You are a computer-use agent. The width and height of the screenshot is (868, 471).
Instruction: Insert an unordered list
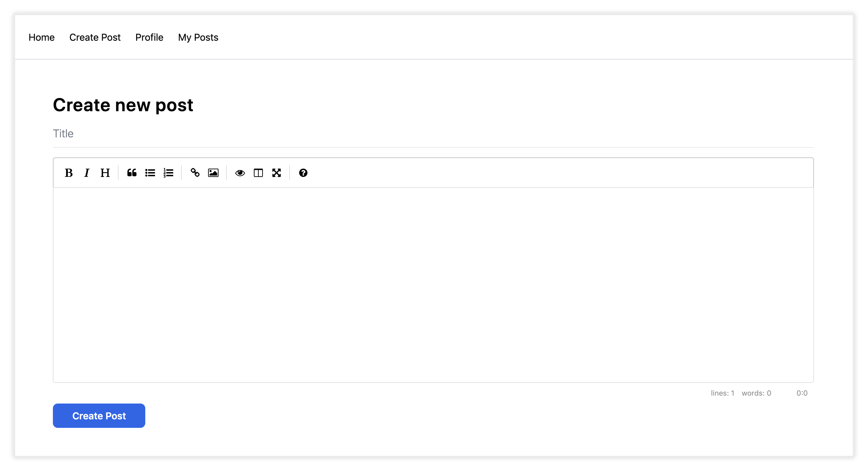click(x=150, y=172)
